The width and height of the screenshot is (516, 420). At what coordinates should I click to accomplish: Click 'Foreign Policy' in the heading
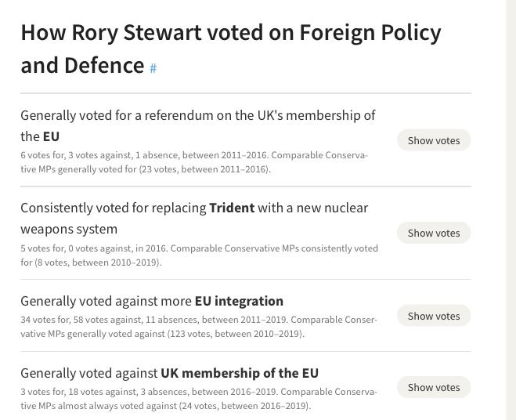370,33
